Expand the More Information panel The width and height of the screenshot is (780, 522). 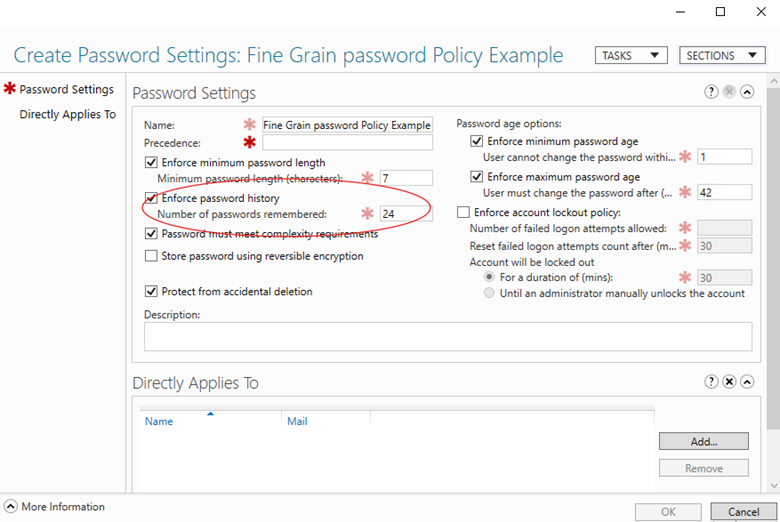pyautogui.click(x=10, y=507)
